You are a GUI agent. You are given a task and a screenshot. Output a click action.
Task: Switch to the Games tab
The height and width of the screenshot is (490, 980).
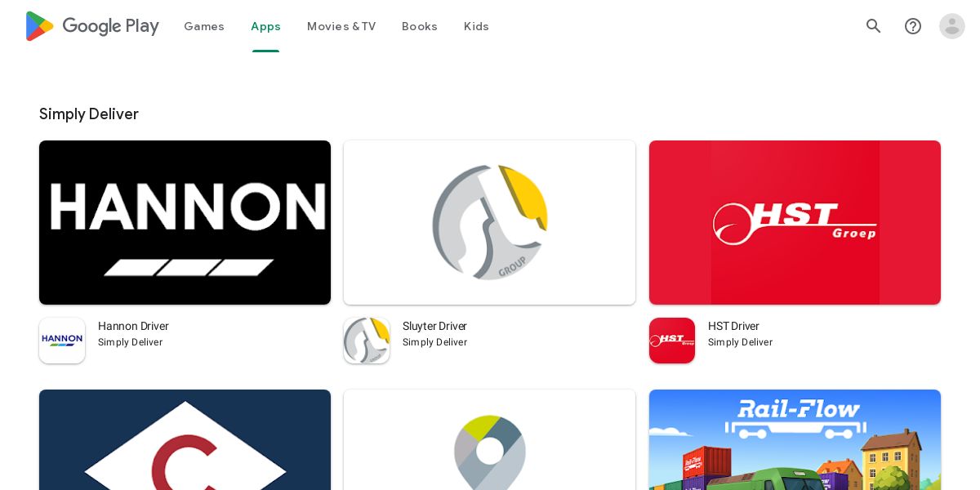coord(204,26)
